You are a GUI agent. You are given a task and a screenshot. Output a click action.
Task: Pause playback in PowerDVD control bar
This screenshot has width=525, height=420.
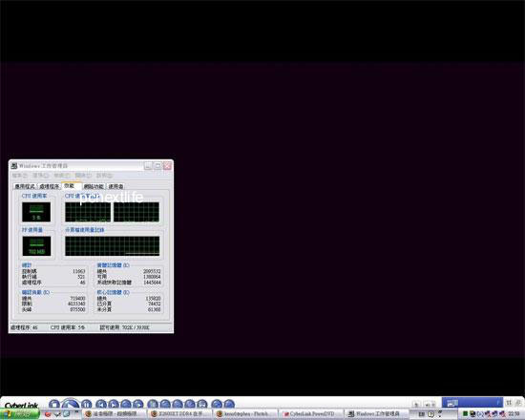click(x=86, y=405)
